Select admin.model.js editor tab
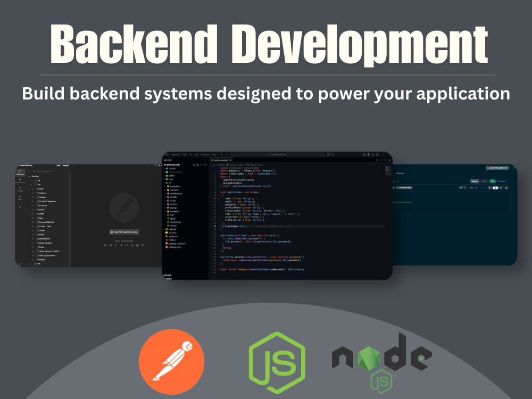532x399 pixels. (x=221, y=160)
